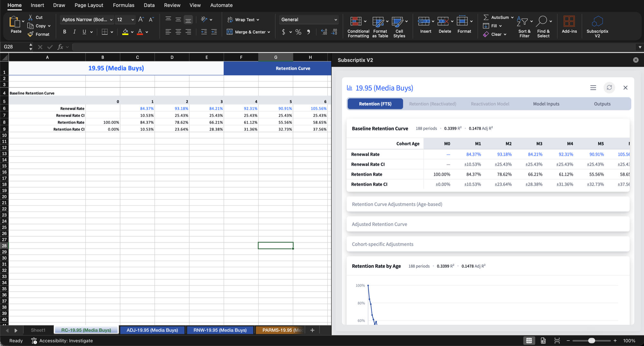The image size is (644, 346).
Task: Click Find & Select
Action: click(544, 27)
